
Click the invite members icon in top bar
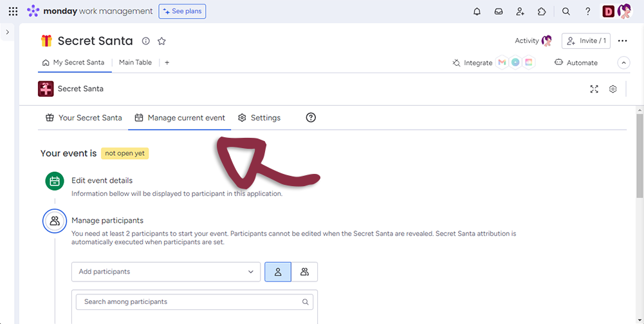(x=520, y=12)
